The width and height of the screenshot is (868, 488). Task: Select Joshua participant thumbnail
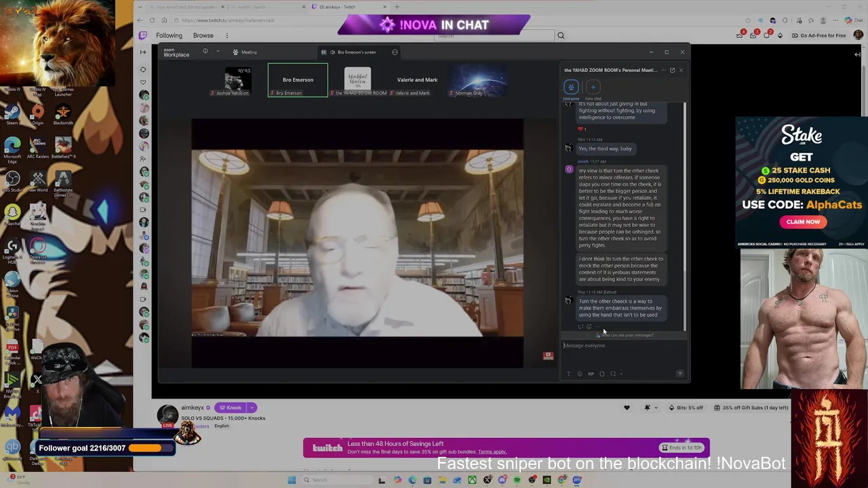pyautogui.click(x=237, y=80)
